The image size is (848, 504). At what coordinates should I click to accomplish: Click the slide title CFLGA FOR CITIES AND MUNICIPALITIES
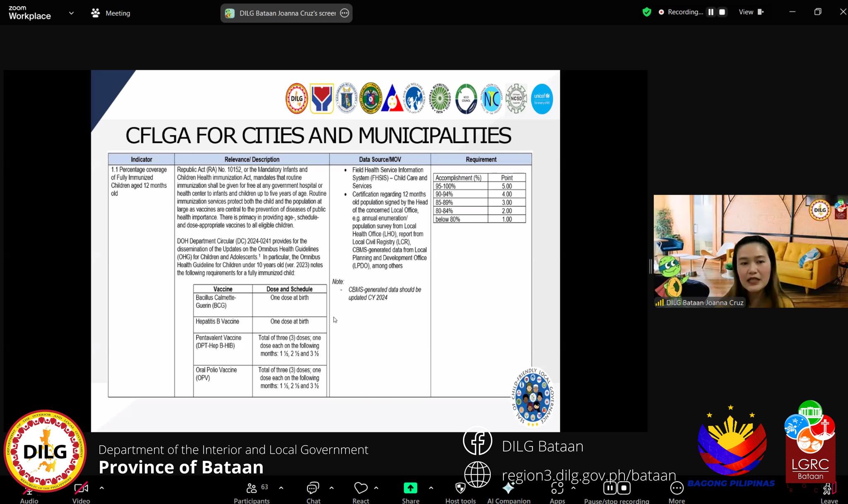[318, 135]
